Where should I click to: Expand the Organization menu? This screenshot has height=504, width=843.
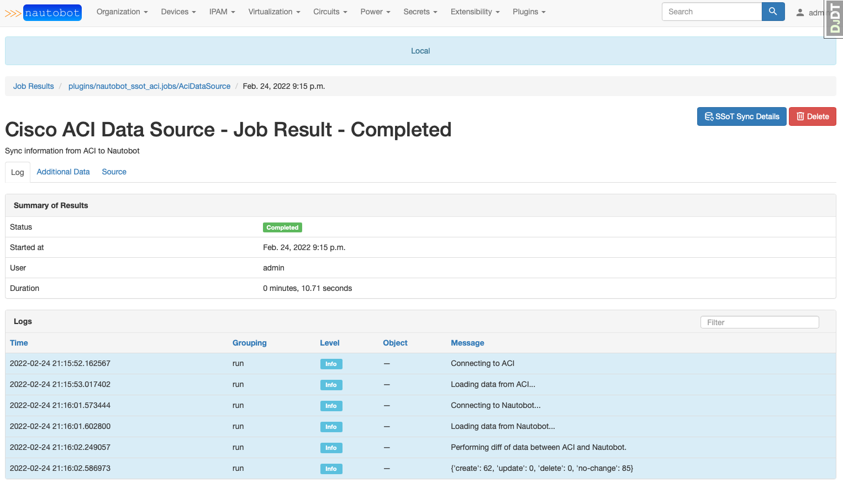122,12
